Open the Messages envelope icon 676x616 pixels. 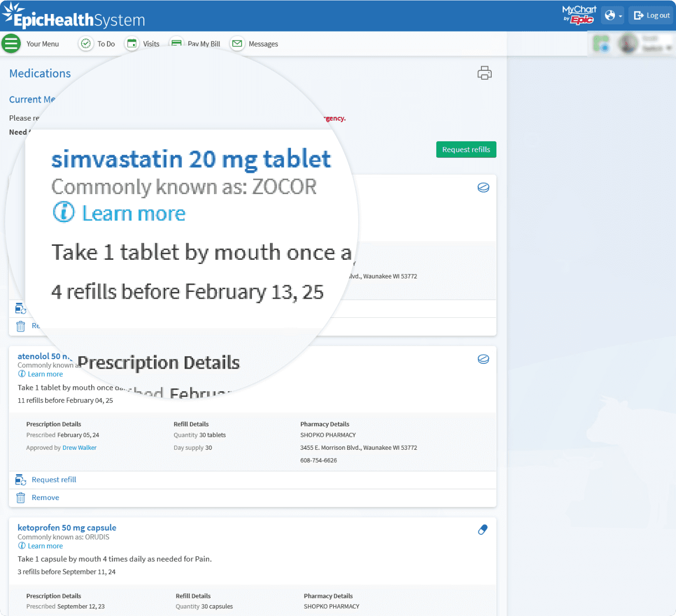(x=237, y=44)
